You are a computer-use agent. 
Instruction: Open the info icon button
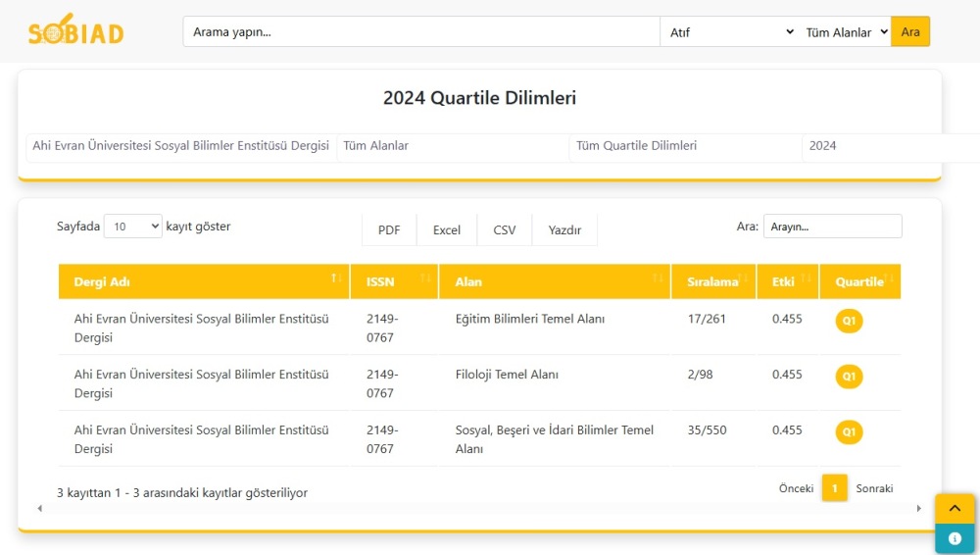click(x=955, y=538)
